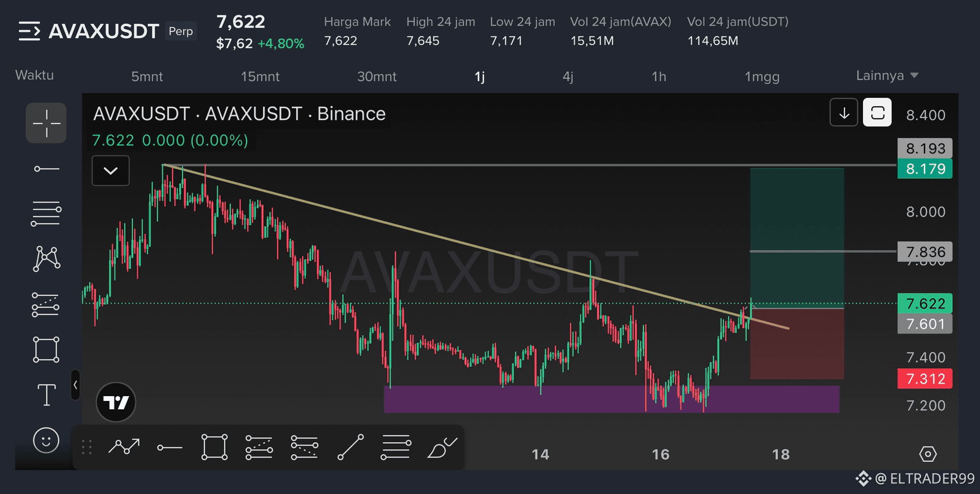Choose the XABCD pattern tool
The width and height of the screenshot is (980, 494).
(x=46, y=259)
